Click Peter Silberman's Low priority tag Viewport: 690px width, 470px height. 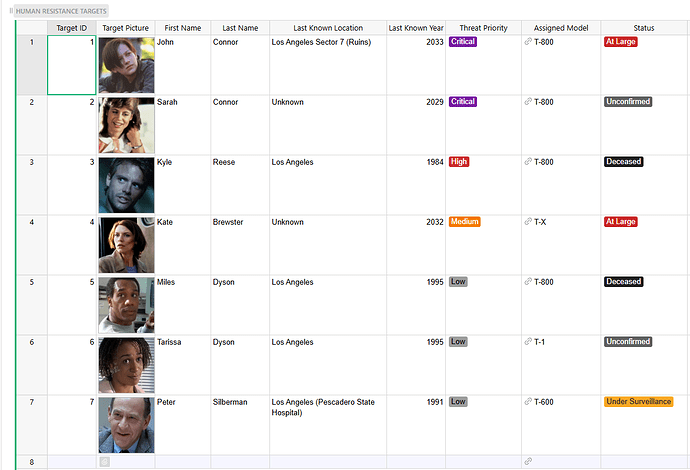tap(458, 401)
